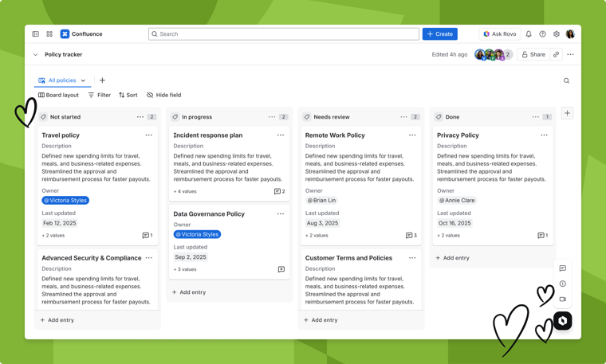Screen dimensions: 606x364
Task: Click the Feb 12, 2025 date
Action: pos(60,223)
